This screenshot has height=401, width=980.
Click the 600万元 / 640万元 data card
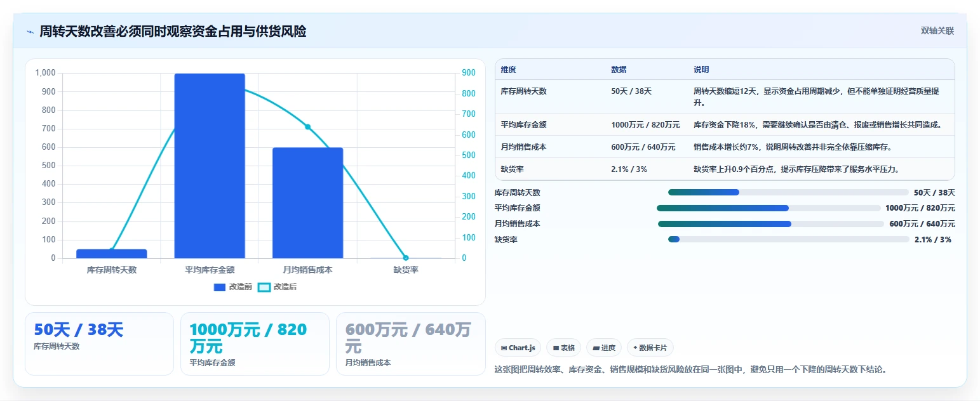(x=410, y=344)
